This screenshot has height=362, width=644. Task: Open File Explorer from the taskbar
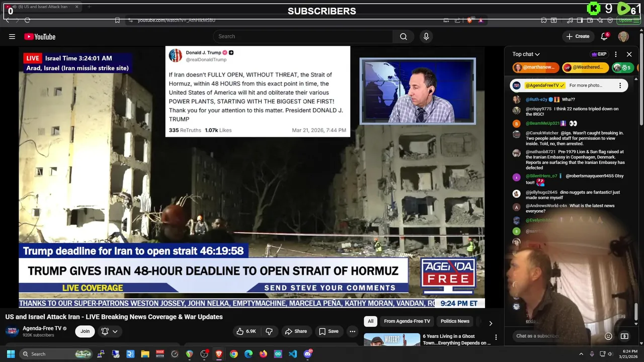[145, 354]
